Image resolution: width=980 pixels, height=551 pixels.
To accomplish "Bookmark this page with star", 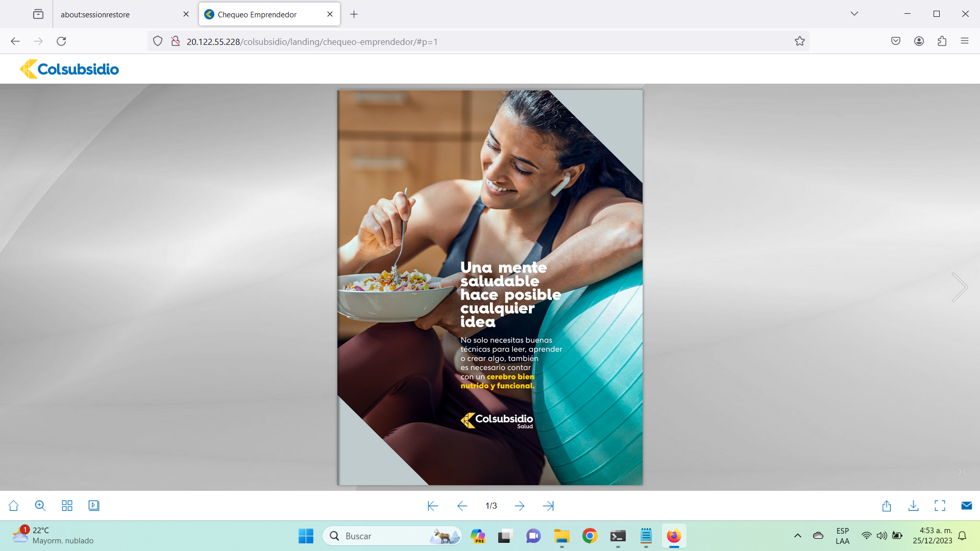I will pos(799,41).
